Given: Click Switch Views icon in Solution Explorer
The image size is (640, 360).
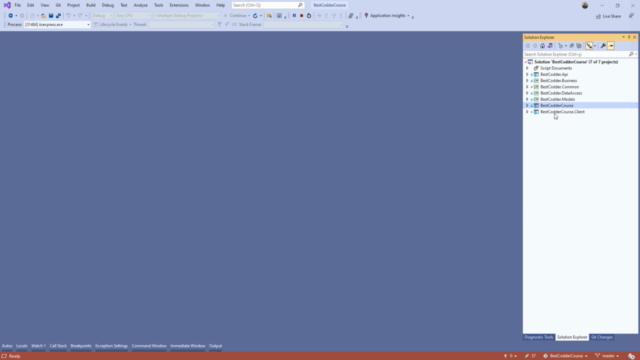Looking at the screenshot, I should pos(550,46).
